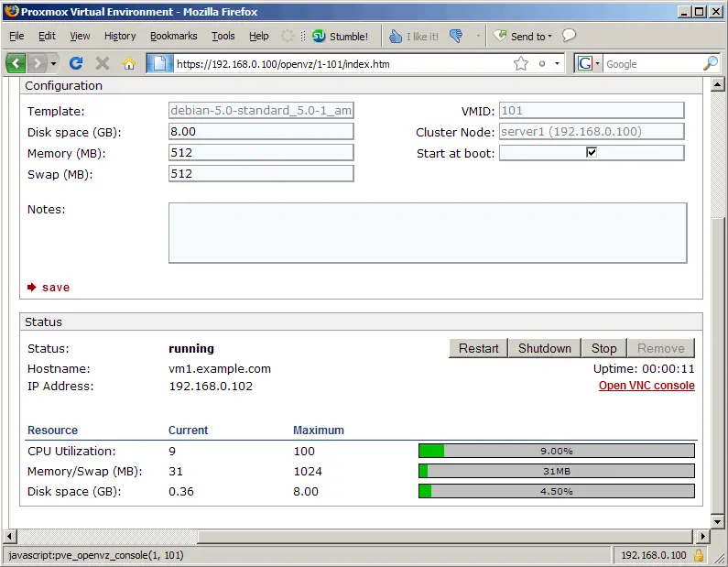
Task: Click the Shutdown button
Action: tap(544, 348)
